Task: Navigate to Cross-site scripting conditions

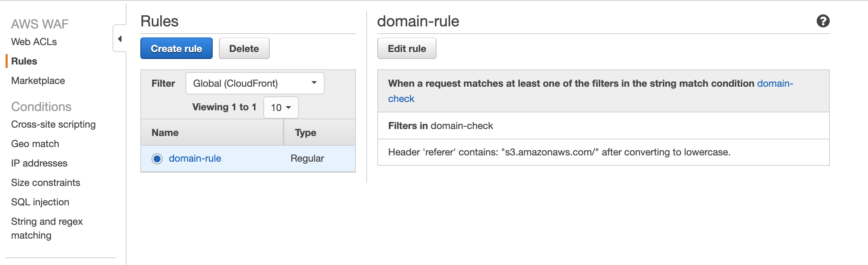Action: [x=53, y=125]
